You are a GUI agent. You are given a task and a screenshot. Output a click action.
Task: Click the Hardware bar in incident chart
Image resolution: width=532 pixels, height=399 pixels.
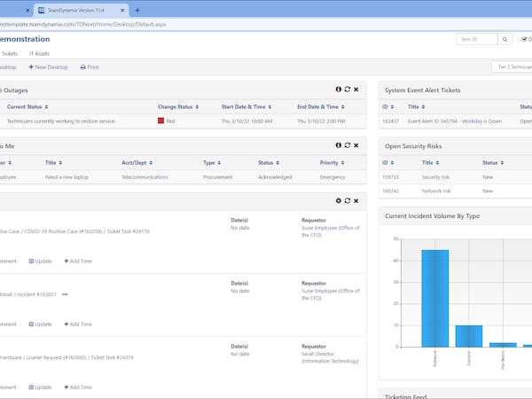503,345
